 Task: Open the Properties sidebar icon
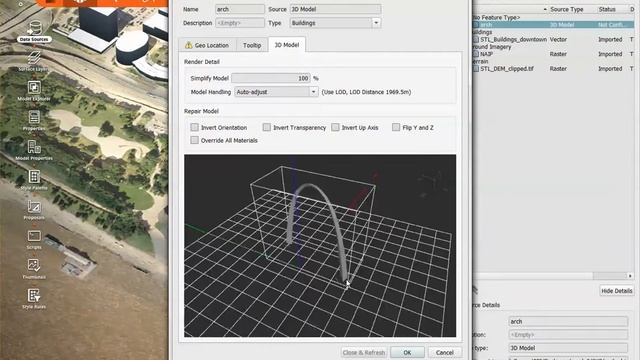[x=34, y=117]
